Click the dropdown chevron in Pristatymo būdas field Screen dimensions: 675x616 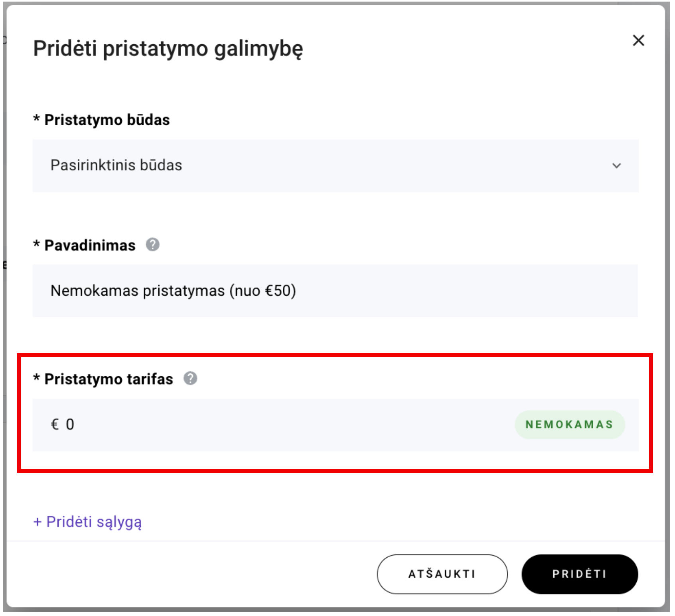(617, 166)
